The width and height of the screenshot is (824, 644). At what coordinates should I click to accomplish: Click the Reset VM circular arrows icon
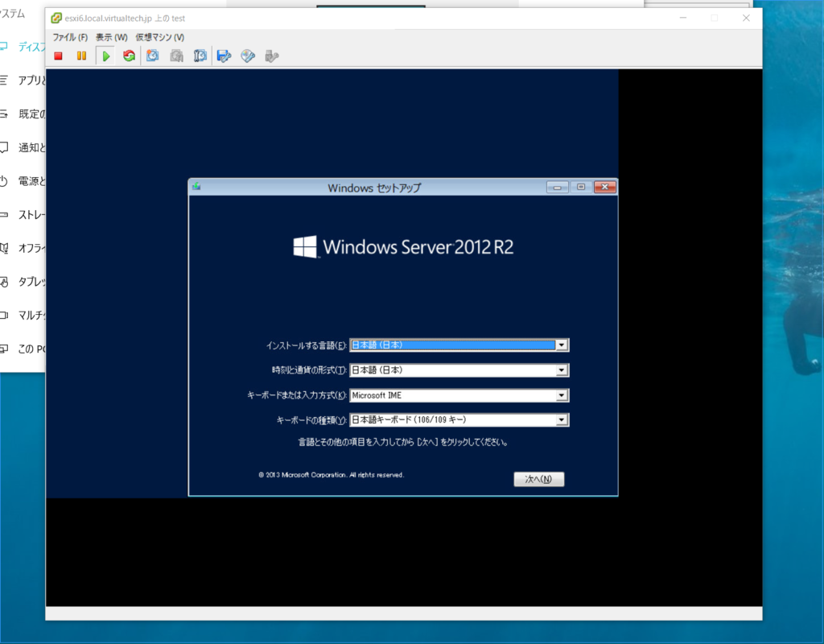tap(129, 56)
